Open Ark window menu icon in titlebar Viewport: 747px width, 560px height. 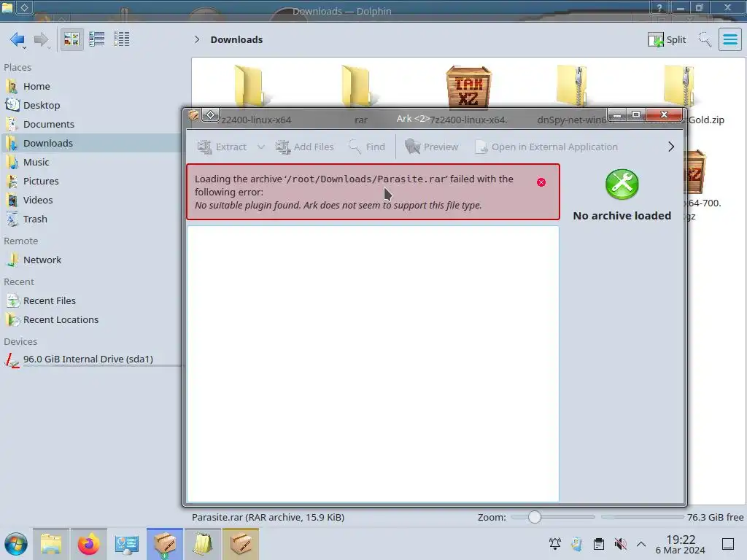tap(193, 114)
